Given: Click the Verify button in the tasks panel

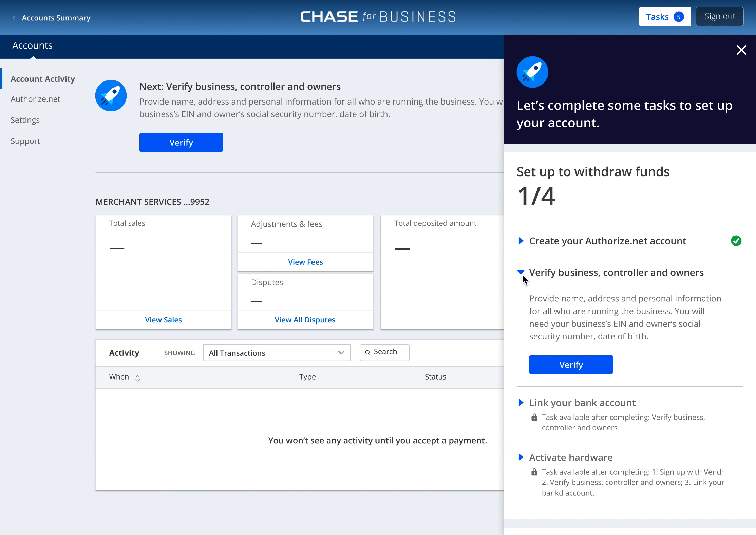Looking at the screenshot, I should tap(571, 365).
